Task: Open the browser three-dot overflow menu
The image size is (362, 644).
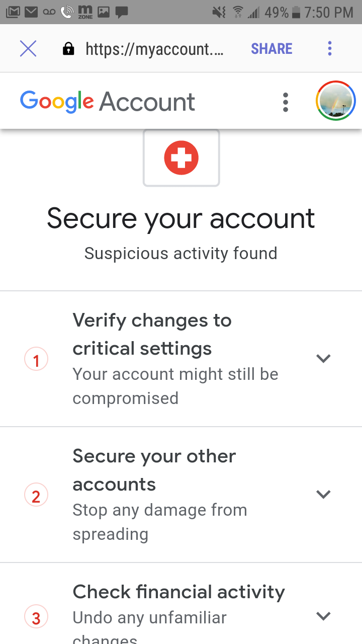Action: (x=330, y=49)
